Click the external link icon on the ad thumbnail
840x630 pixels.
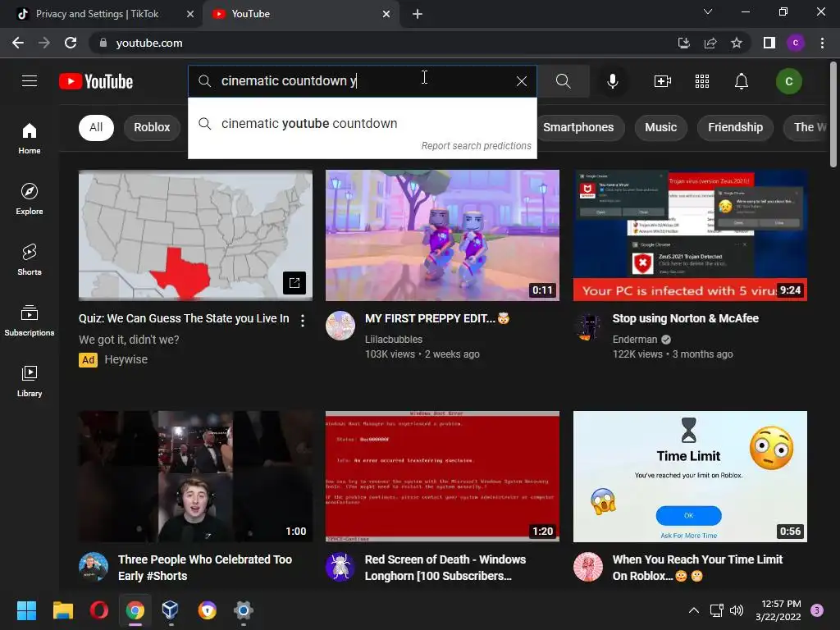coord(294,283)
